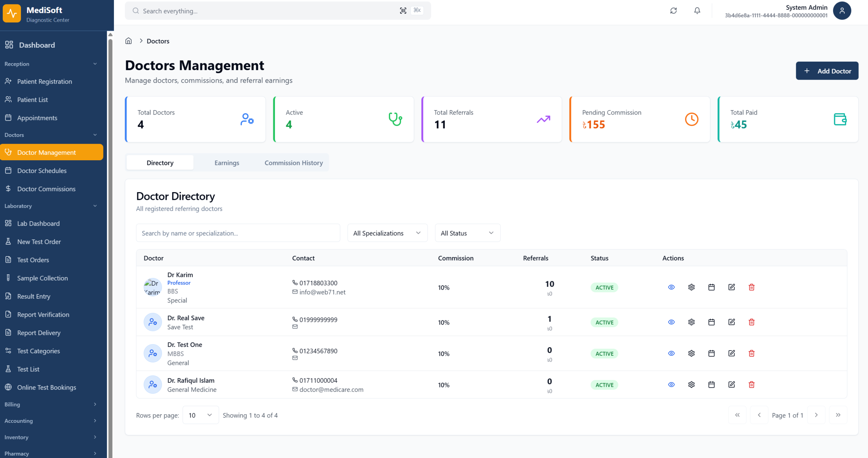Show Dr. Test One details via eye icon
868x458 pixels.
tap(671, 353)
